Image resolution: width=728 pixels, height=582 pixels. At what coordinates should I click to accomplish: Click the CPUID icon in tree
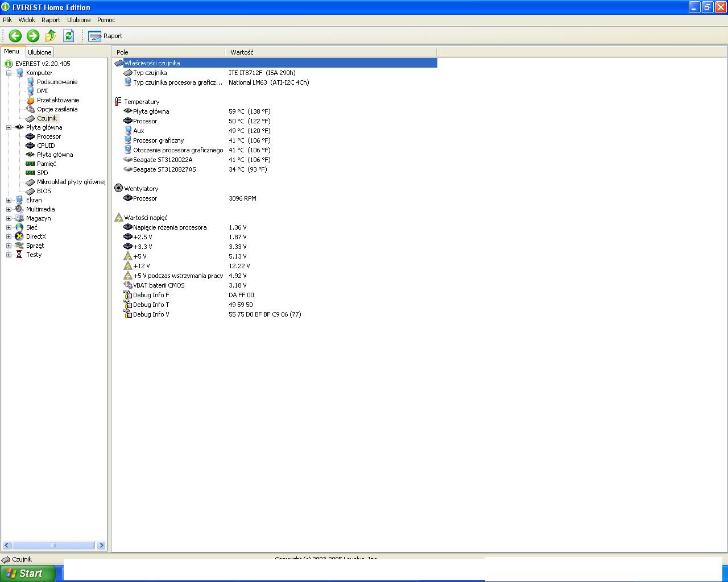[x=31, y=145]
